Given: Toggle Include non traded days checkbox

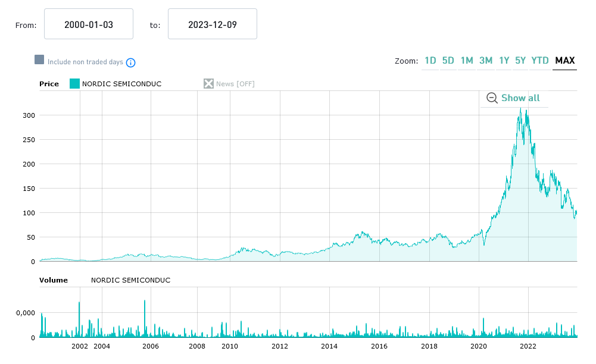Looking at the screenshot, I should tap(39, 60).
